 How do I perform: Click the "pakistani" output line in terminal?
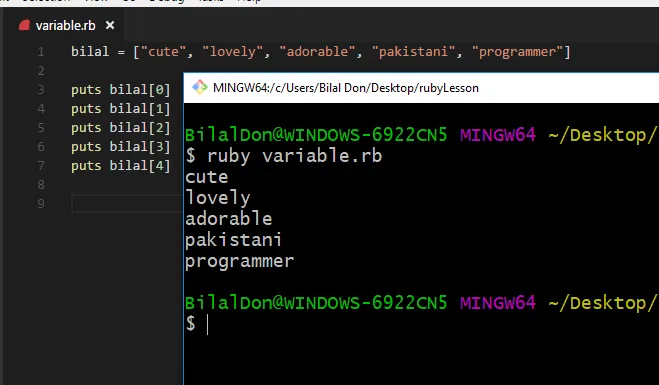(x=233, y=240)
